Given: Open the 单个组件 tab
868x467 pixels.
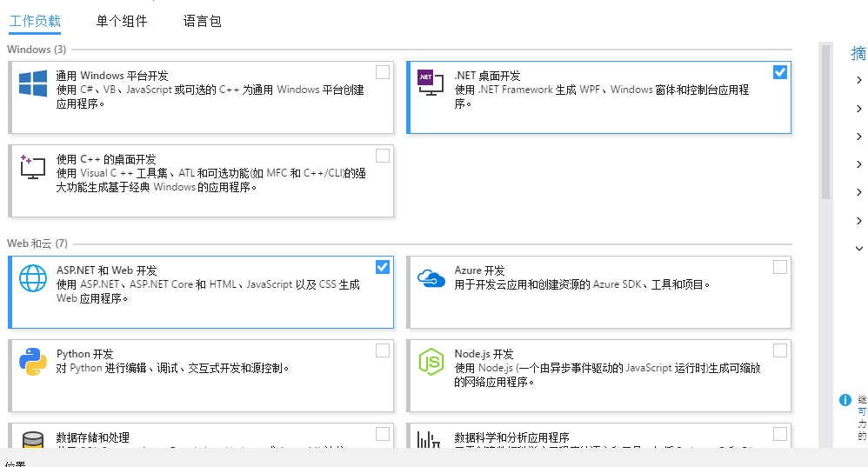Looking at the screenshot, I should [x=122, y=21].
